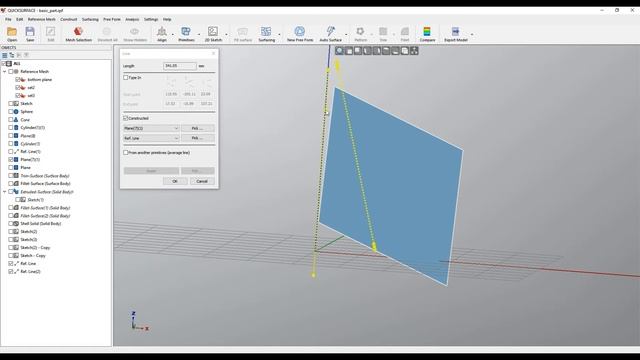Run the Auto Surface tool
640x360 pixels.
(x=330, y=34)
